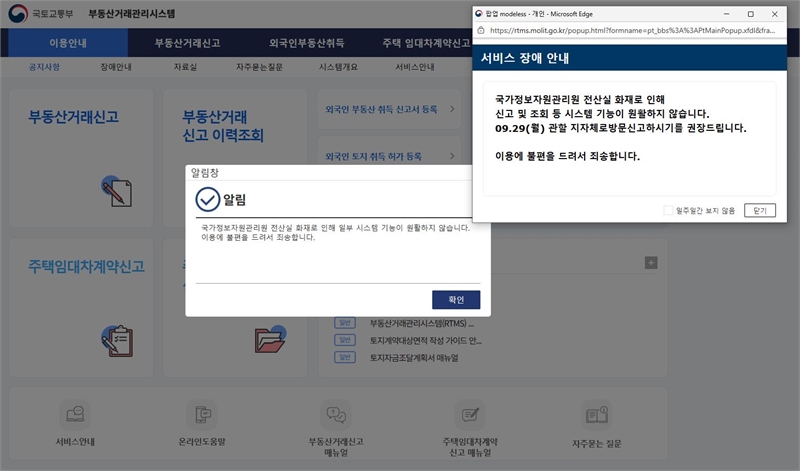Click the 부동산거래신고 매뉴얼 icon
Image resolution: width=800 pixels, height=471 pixels.
pos(336,413)
